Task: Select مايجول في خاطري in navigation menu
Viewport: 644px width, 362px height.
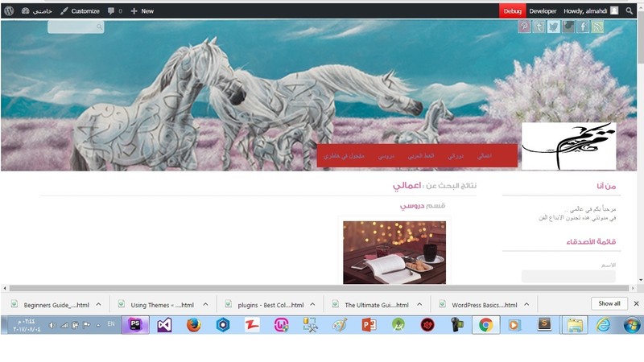Action: tap(344, 156)
